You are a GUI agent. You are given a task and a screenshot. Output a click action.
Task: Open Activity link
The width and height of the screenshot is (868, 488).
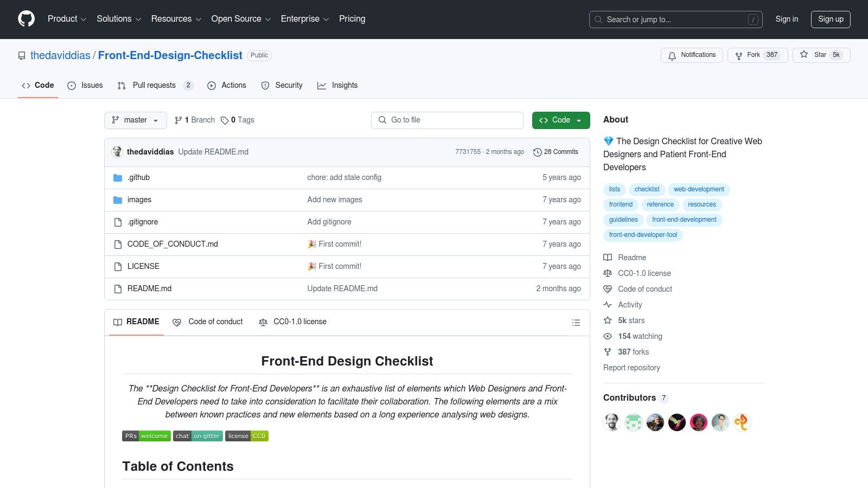(x=623, y=305)
